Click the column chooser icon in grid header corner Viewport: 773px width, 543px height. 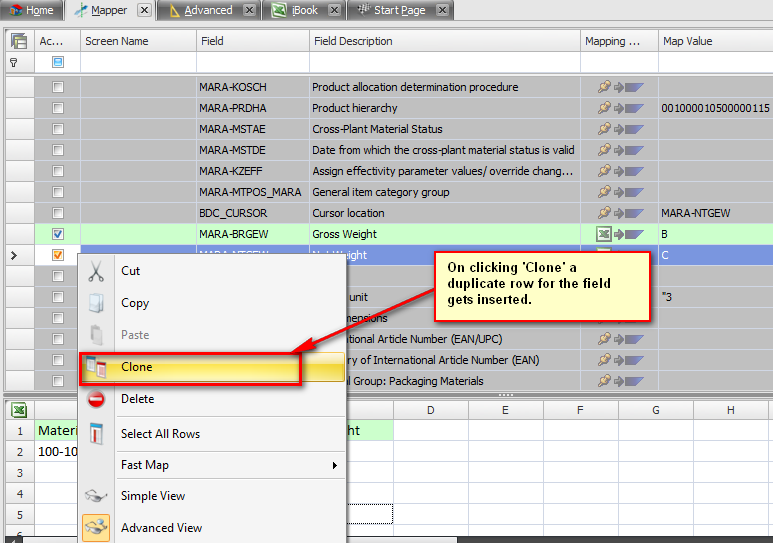click(19, 41)
